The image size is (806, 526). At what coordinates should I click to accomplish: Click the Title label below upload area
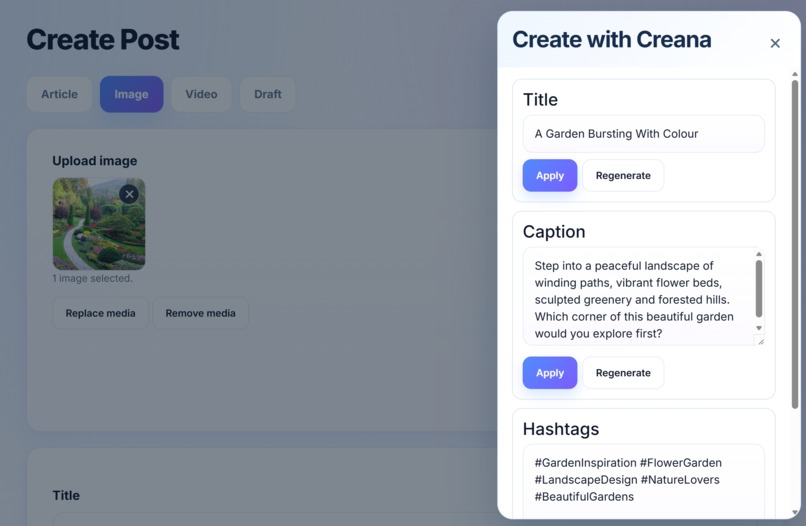66,495
